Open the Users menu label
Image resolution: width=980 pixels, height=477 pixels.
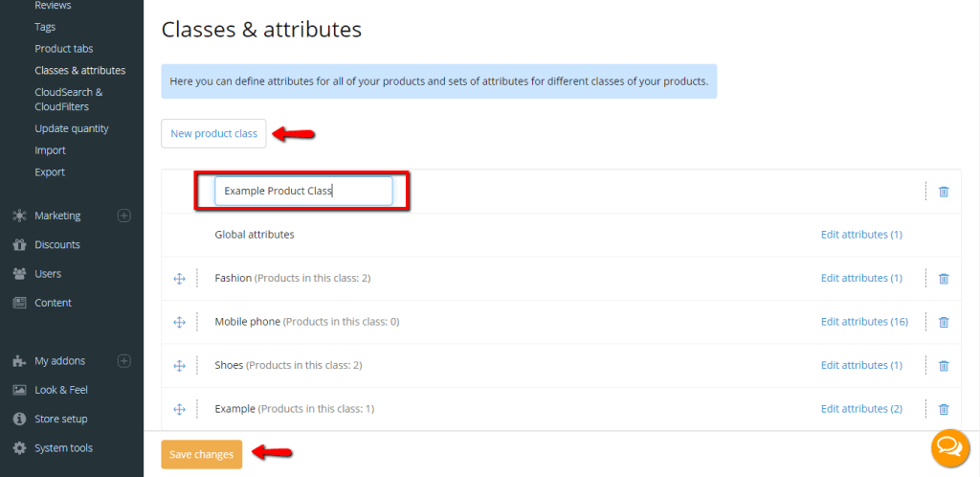[48, 274]
